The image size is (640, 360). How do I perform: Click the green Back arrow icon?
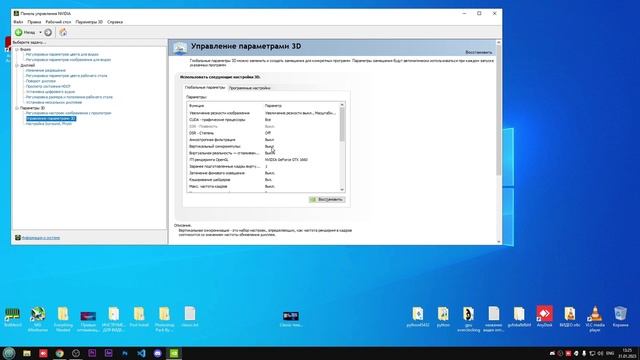click(x=19, y=32)
